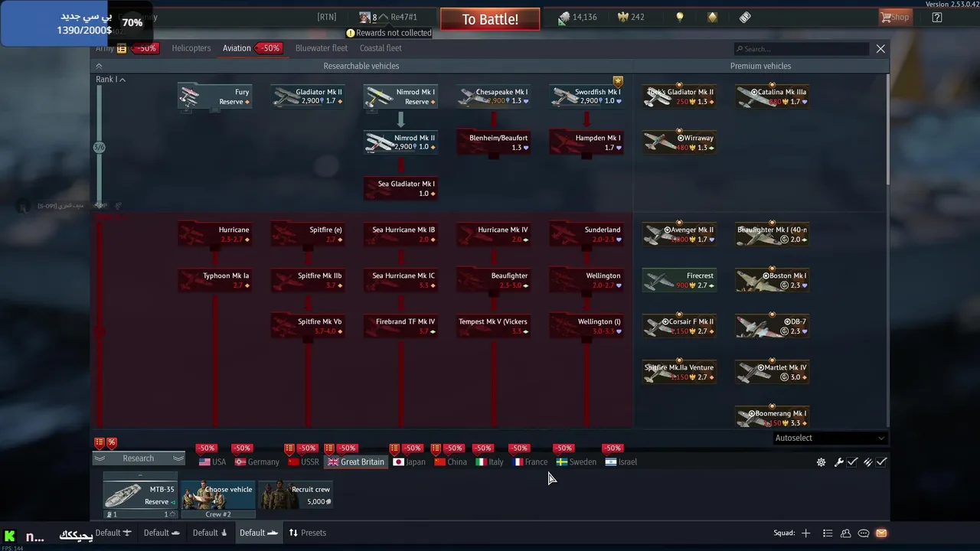Select the Default aircraft preset tab
Screen dimensions: 980x551
point(113,533)
